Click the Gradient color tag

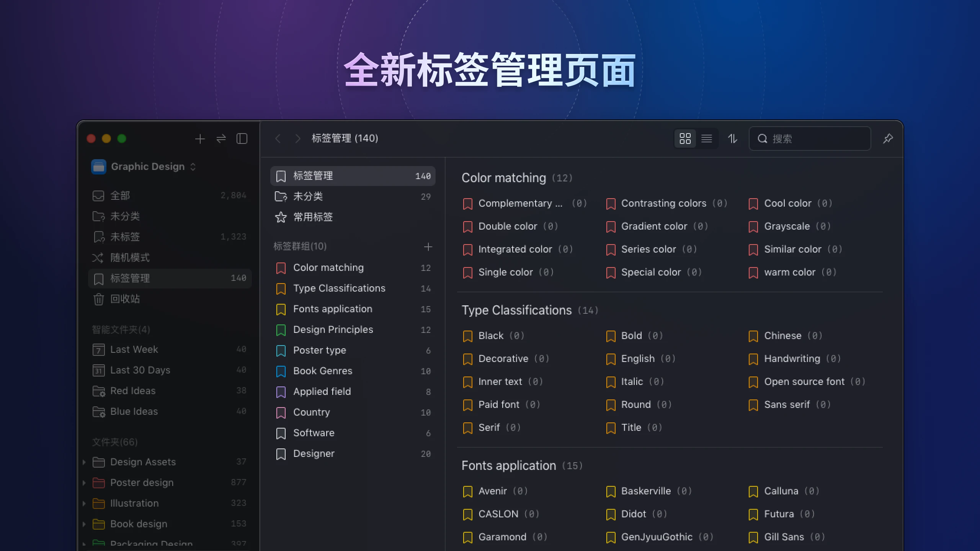point(657,227)
